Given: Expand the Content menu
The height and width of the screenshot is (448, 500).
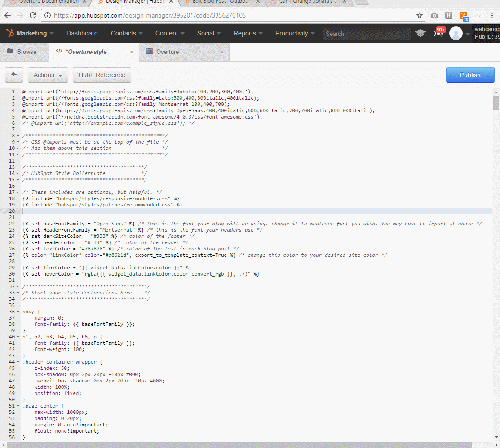Looking at the screenshot, I should 170,33.
